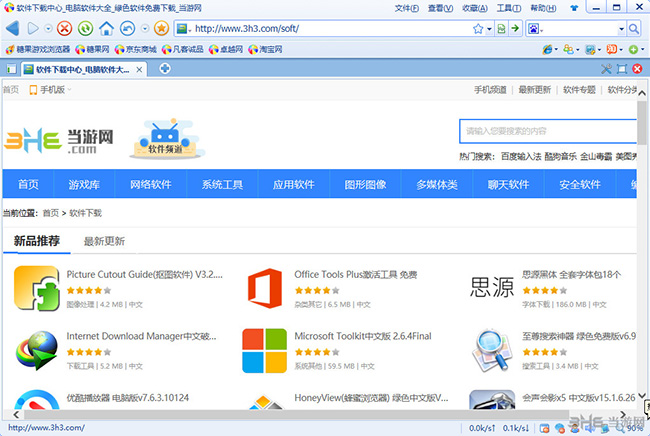
Task: Open favorites with the orange star button
Action: (x=161, y=28)
